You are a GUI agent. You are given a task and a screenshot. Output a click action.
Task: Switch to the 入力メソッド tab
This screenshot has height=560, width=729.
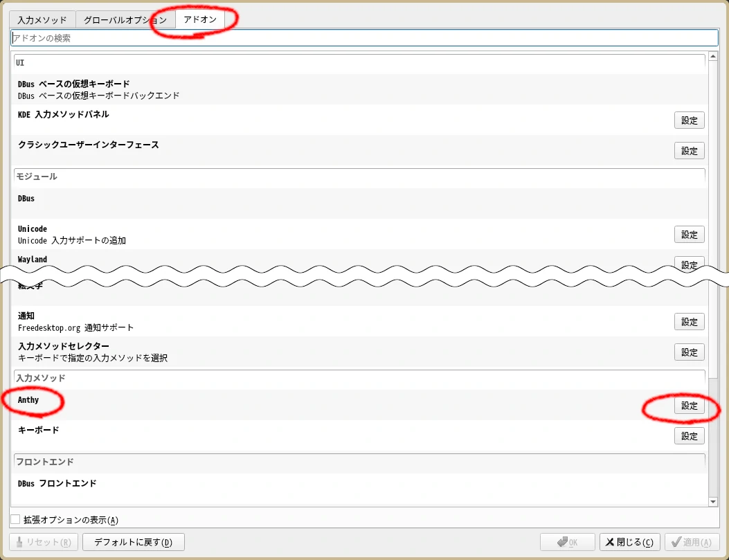click(42, 20)
